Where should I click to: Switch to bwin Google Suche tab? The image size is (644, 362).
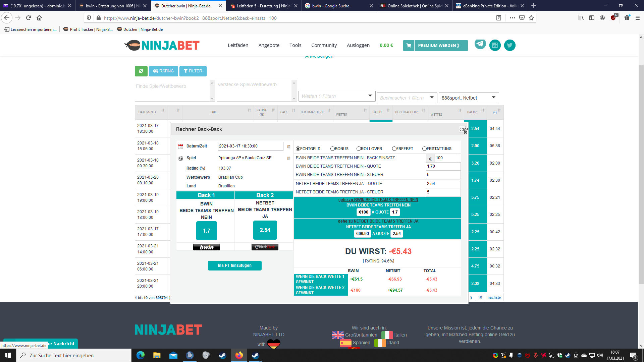339,6
